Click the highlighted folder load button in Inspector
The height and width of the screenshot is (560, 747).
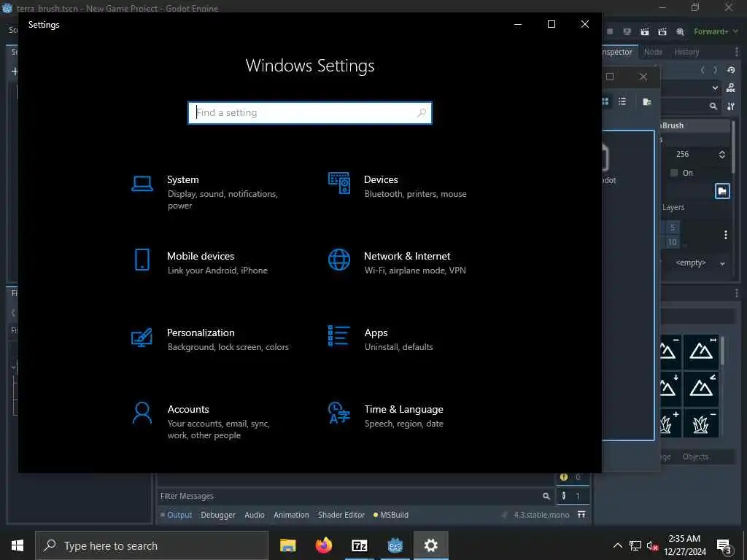pyautogui.click(x=722, y=191)
